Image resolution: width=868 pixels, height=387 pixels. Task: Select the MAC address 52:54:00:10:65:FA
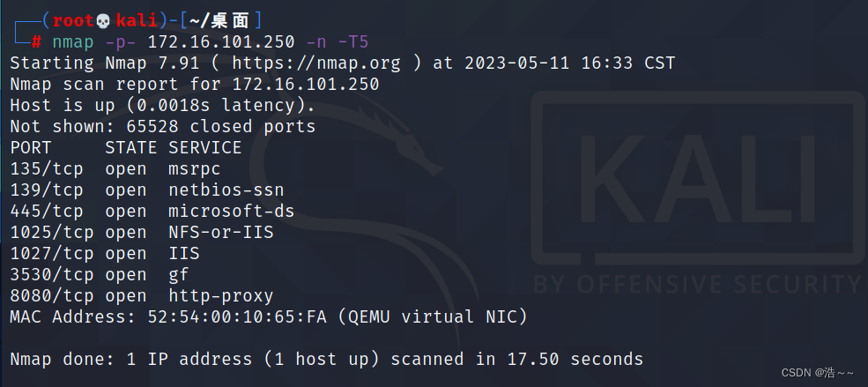pos(237,316)
